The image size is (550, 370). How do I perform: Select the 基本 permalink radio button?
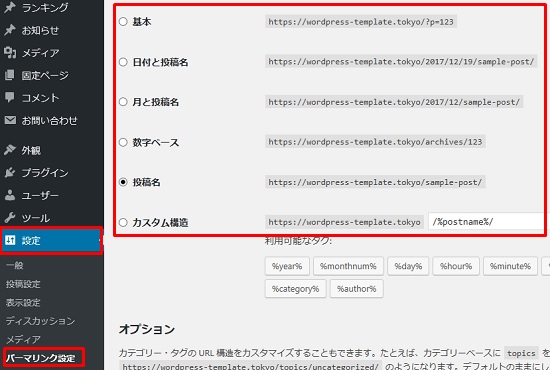pyautogui.click(x=123, y=22)
